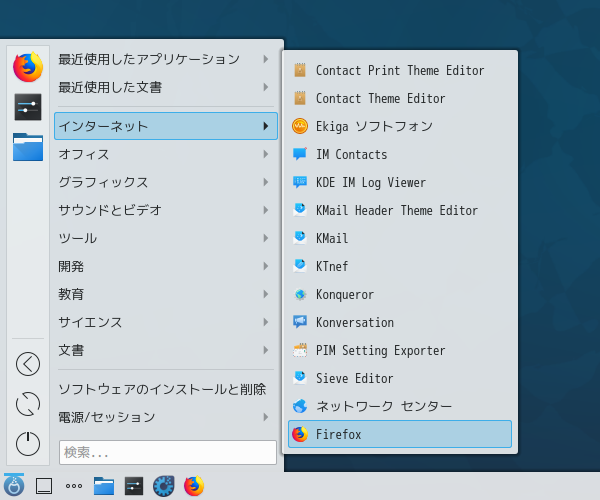Click the 検索 search input field
600x500 pixels.
(168, 453)
